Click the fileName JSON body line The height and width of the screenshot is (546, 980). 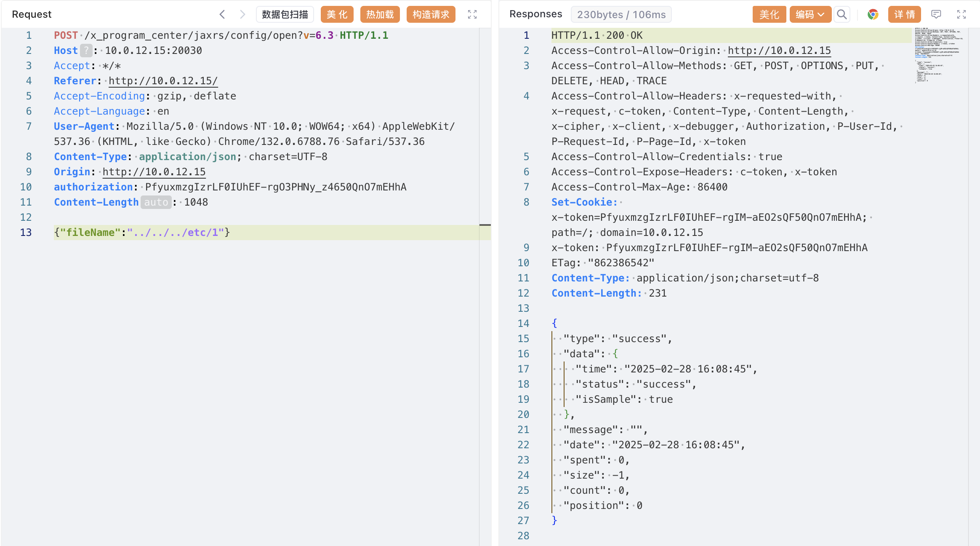[x=142, y=233]
